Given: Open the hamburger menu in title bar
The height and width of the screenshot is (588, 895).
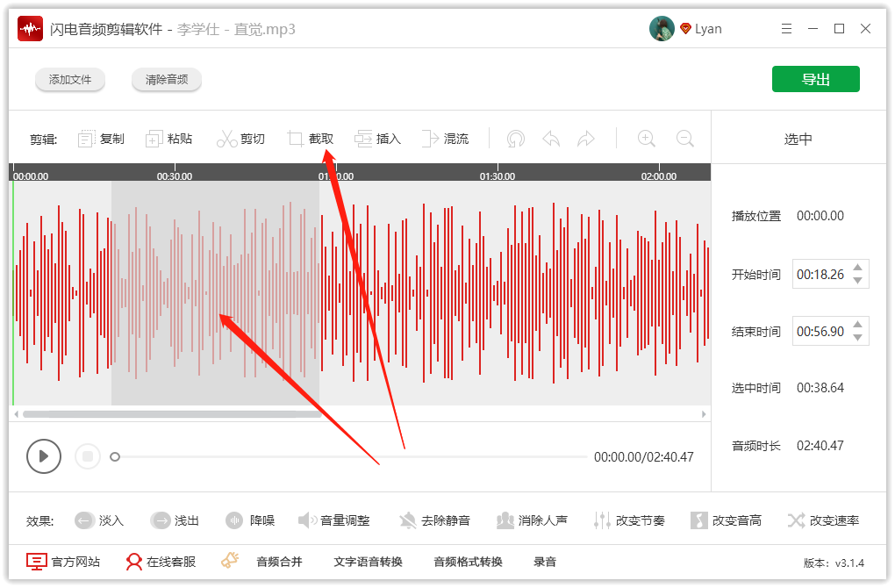Looking at the screenshot, I should click(x=786, y=29).
